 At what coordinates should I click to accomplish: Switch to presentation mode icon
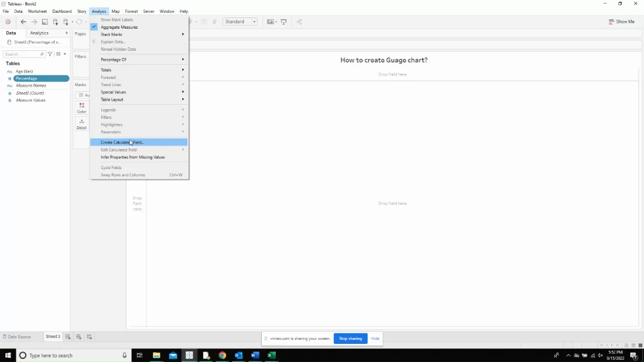click(x=283, y=22)
